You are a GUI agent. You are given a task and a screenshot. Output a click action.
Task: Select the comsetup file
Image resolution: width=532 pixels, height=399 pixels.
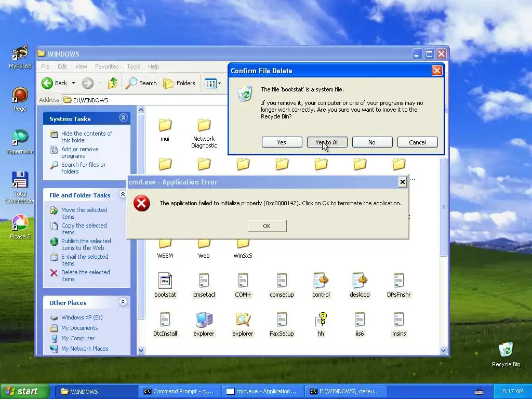pos(282,285)
